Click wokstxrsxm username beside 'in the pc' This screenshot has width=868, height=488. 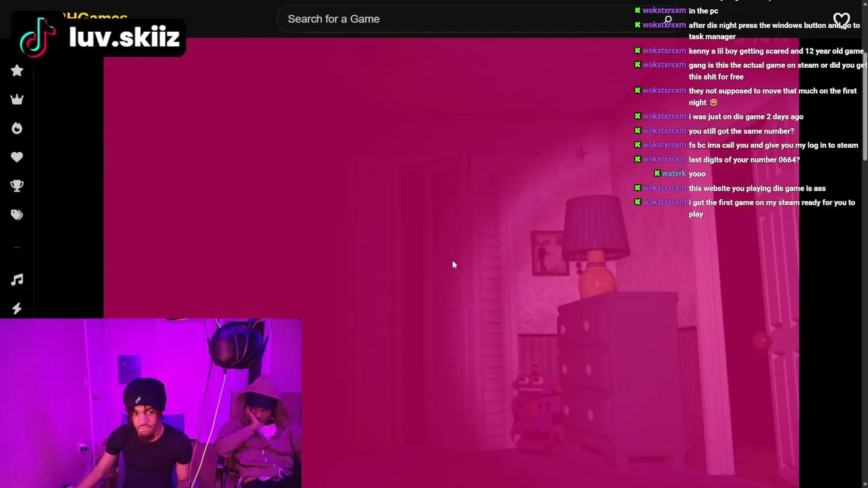point(664,11)
